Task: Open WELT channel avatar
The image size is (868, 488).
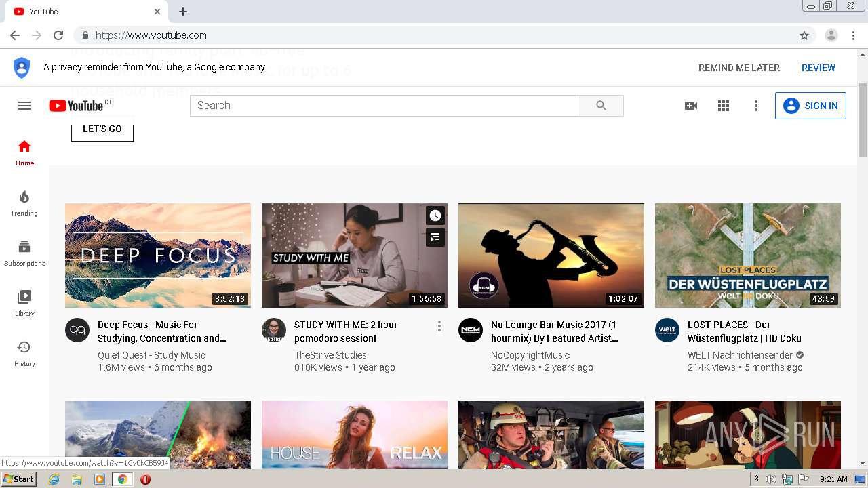Action: coord(667,330)
